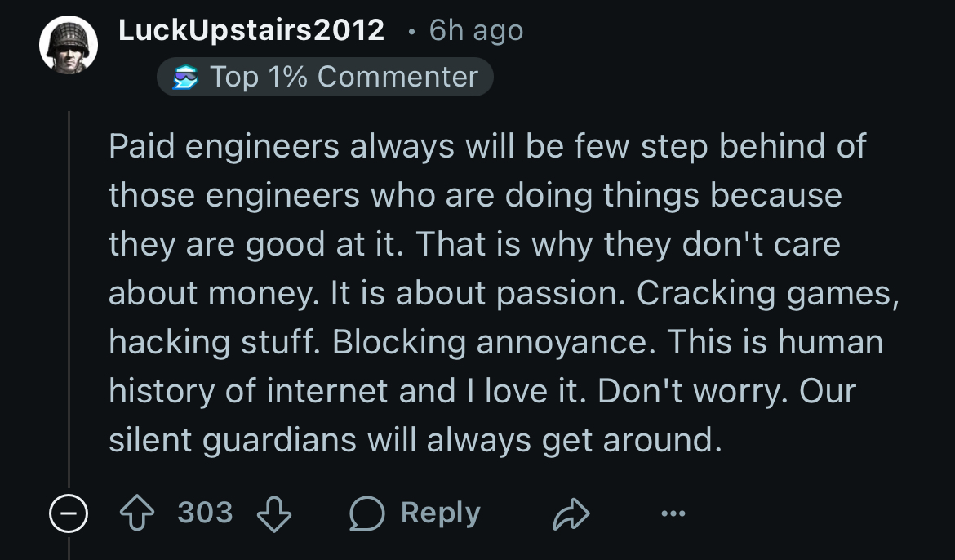The height and width of the screenshot is (560, 955).
Task: Collapse the comment with the minus button
Action: (x=67, y=513)
